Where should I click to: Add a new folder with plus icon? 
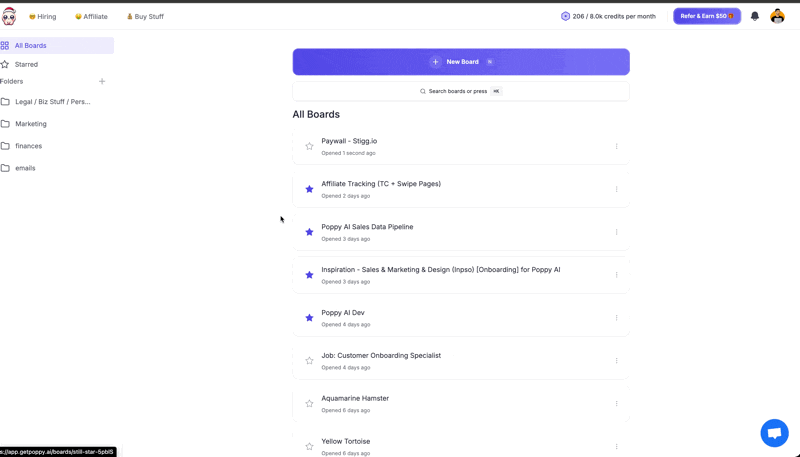point(102,81)
